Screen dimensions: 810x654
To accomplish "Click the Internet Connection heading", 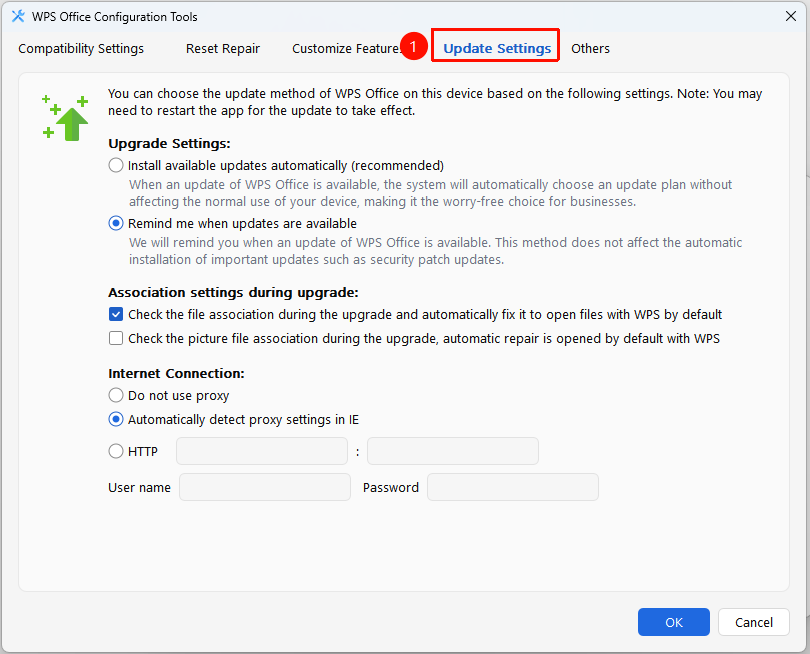I will coord(176,373).
